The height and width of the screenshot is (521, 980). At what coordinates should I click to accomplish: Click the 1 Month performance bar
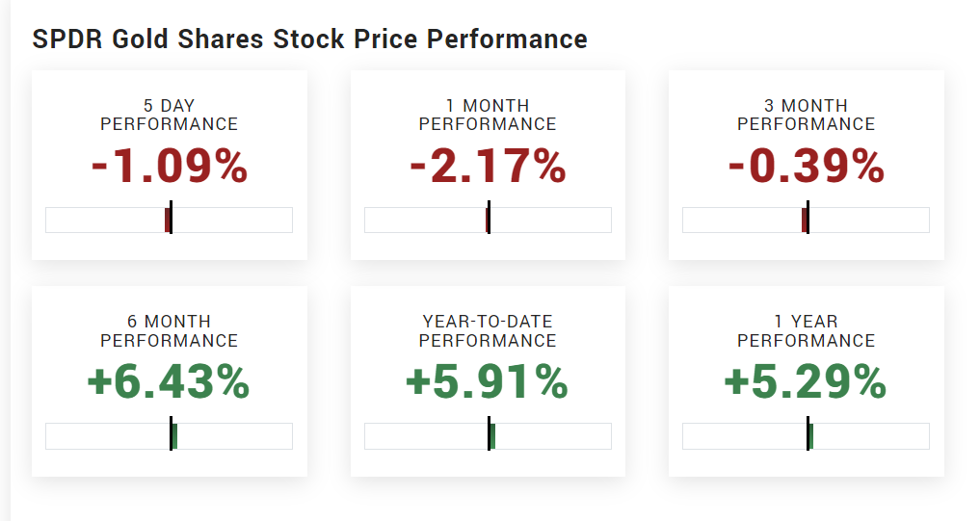pos(488,220)
